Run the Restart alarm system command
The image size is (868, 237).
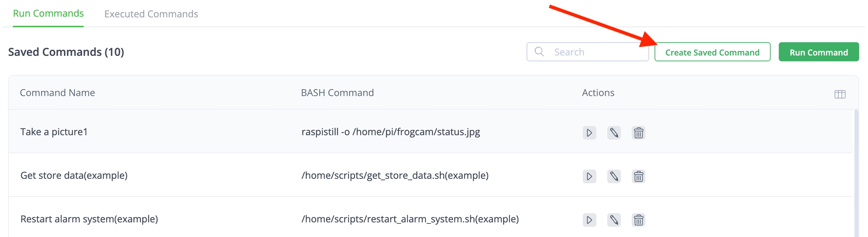589,220
